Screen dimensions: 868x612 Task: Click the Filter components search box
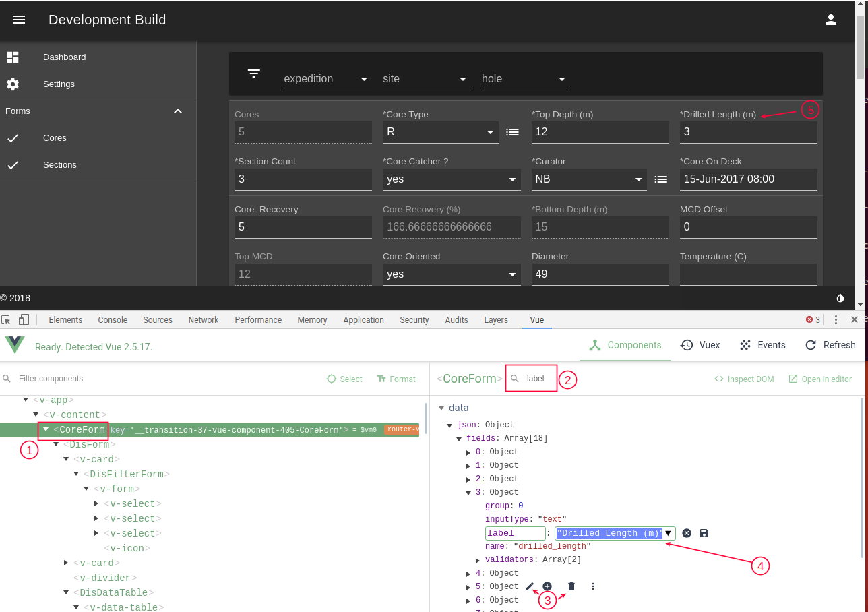coord(162,379)
